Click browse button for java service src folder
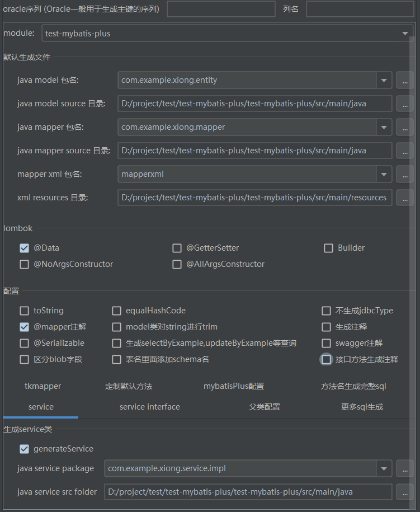 (404, 492)
